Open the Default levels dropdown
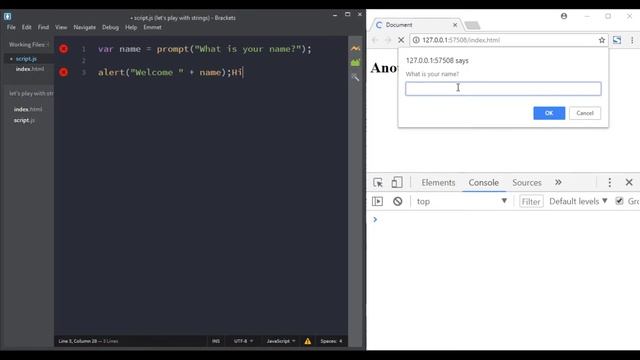640x360 pixels. coord(578,201)
